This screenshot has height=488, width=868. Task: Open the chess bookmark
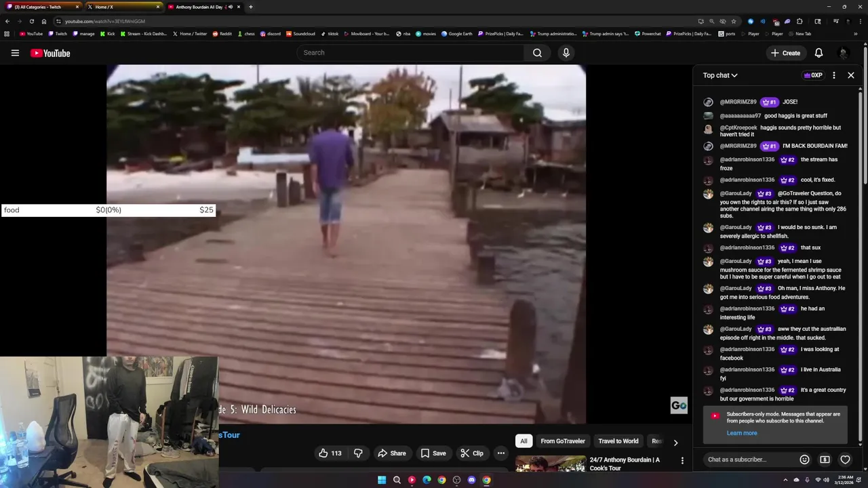[246, 33]
